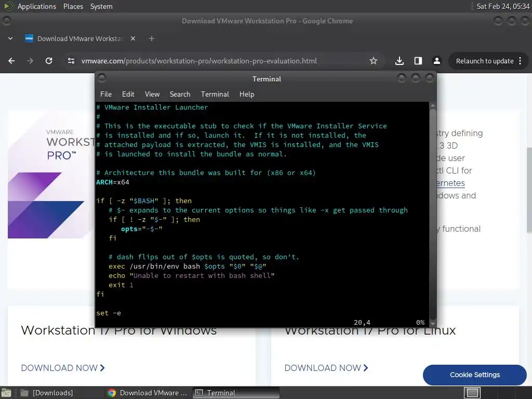Viewport: 532px width, 399px height.
Task: Click the ARCH=x64 line in Terminal
Action: click(113, 182)
